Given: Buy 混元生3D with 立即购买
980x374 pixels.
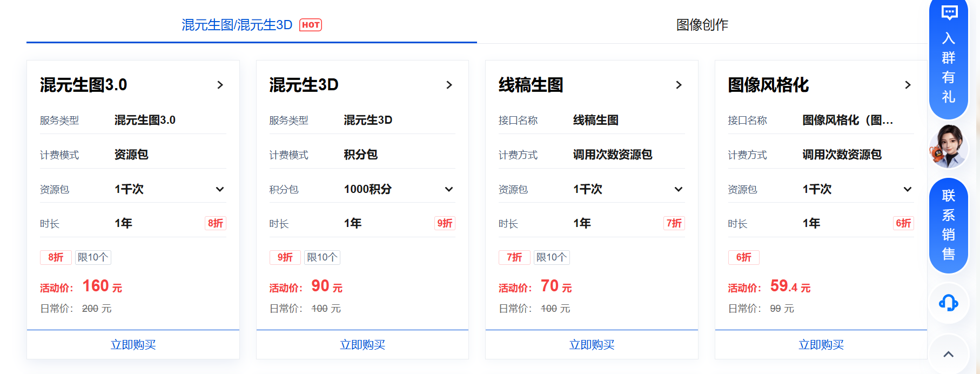Looking at the screenshot, I should (363, 345).
